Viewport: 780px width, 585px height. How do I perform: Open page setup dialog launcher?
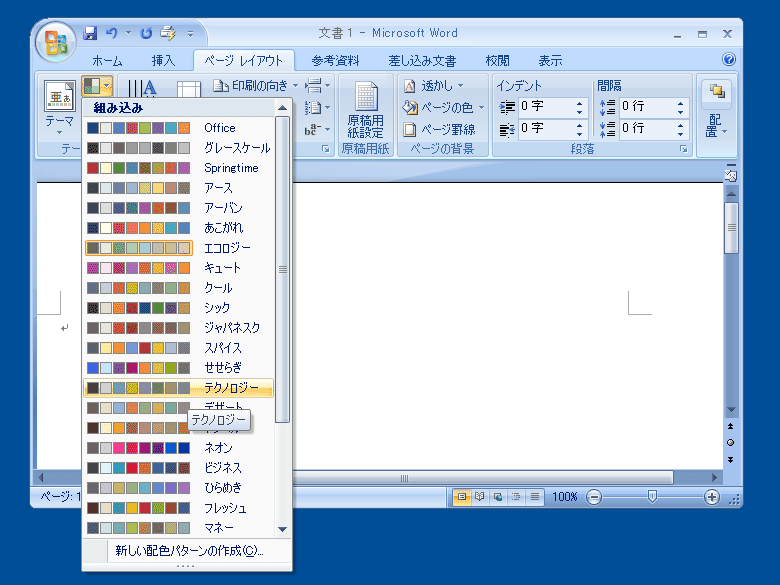pyautogui.click(x=325, y=149)
